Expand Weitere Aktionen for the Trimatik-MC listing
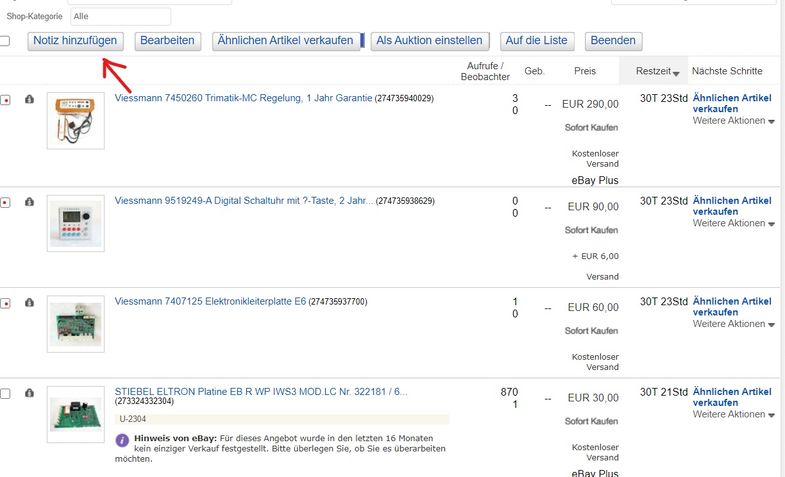The image size is (785, 477). [x=734, y=121]
